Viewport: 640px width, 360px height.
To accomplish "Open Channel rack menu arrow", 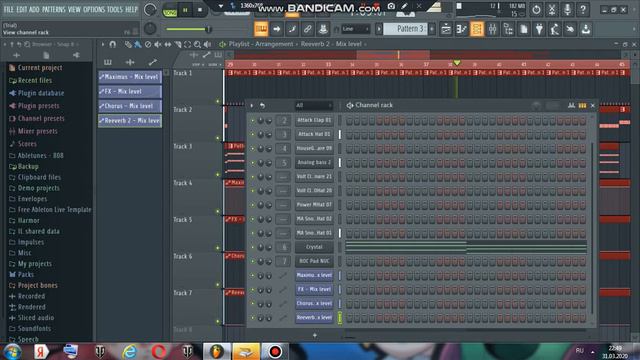I will pos(252,105).
